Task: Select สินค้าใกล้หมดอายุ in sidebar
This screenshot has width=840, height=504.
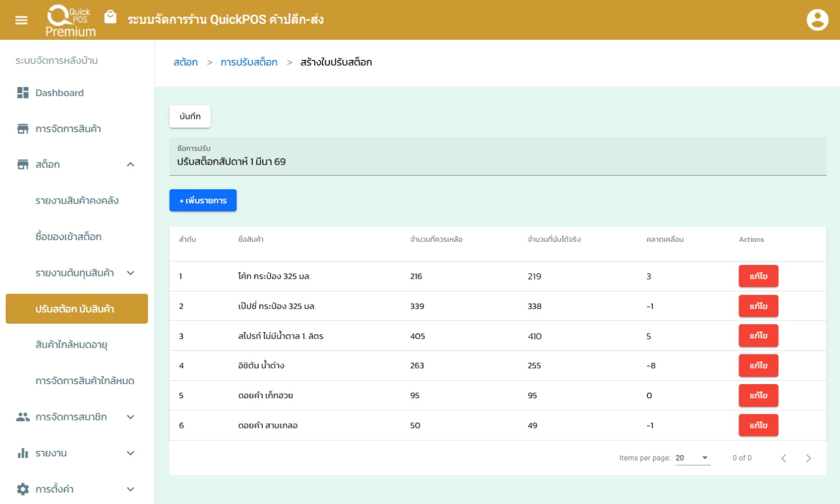Action: click(x=71, y=345)
